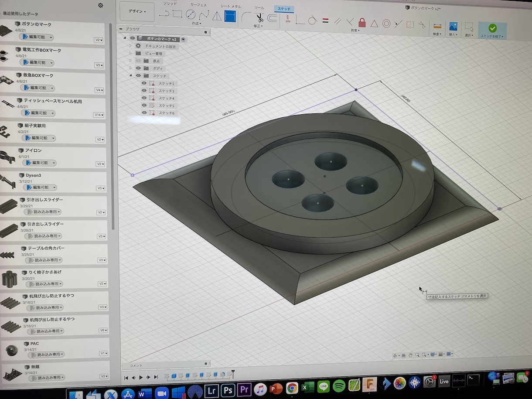Open the Measure inspect tool
Screen dimensions: 532x399
tap(437, 27)
